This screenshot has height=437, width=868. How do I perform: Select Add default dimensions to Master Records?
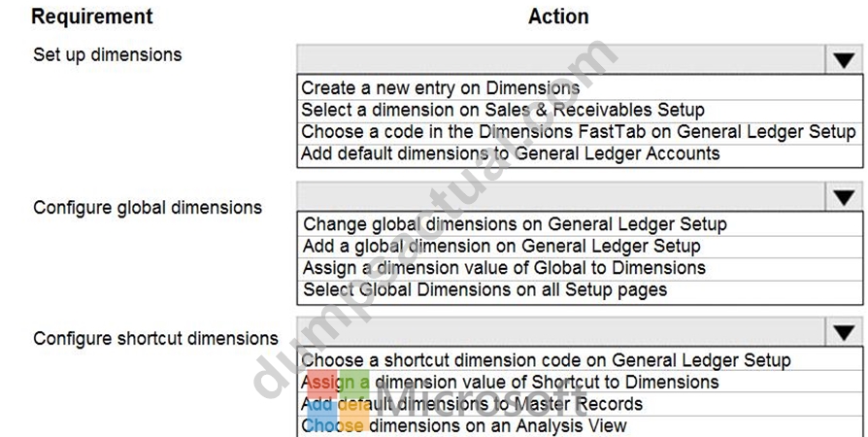[x=580, y=404]
